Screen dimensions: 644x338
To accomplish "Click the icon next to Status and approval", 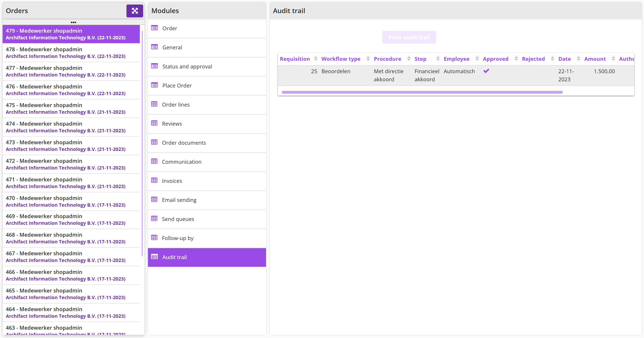I will tap(155, 66).
